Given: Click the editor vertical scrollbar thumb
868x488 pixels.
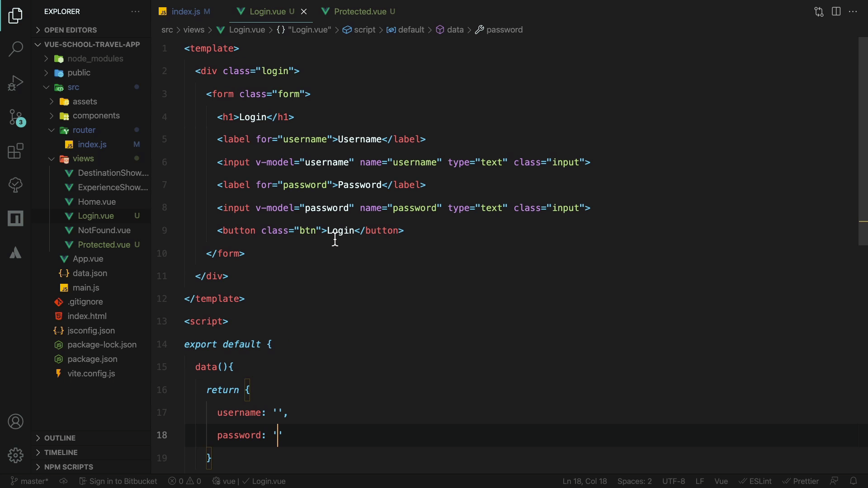Looking at the screenshot, I should tap(863, 141).
